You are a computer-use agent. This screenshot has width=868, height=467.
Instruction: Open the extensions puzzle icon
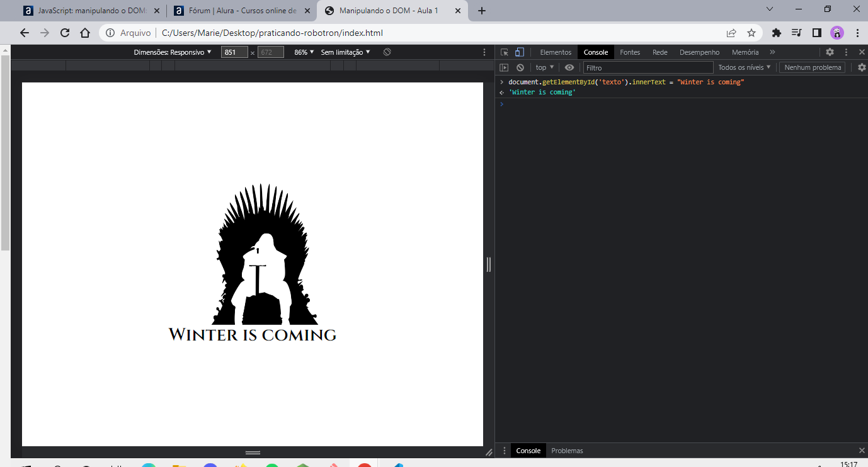(777, 33)
